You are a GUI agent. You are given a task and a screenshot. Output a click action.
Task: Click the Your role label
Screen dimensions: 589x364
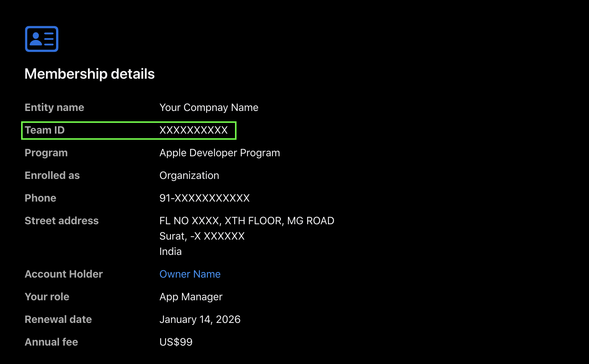pos(47,297)
